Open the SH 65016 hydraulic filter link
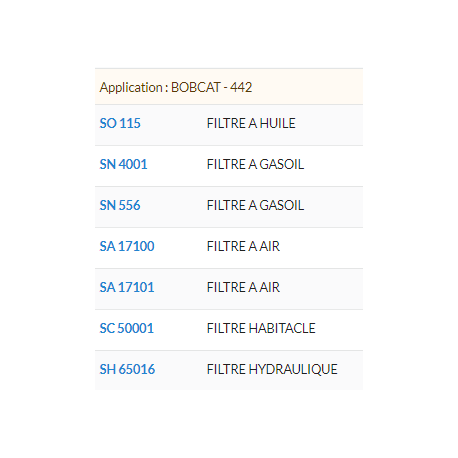458x458 pixels. (127, 369)
